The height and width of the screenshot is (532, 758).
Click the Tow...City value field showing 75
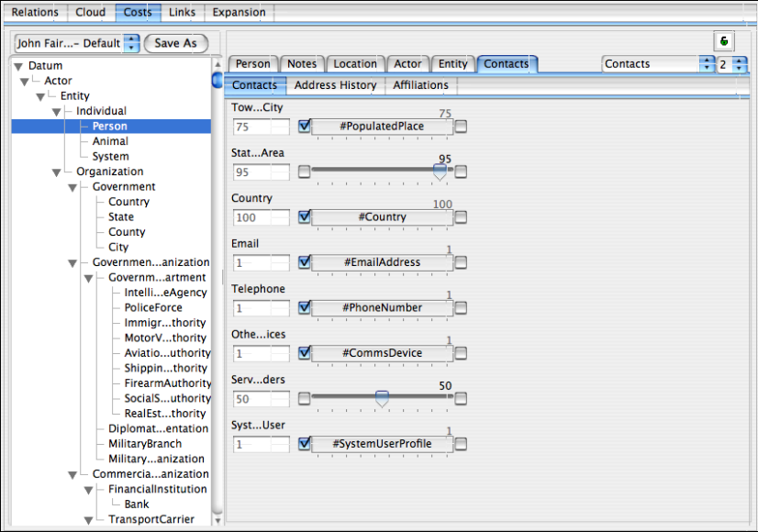(261, 127)
